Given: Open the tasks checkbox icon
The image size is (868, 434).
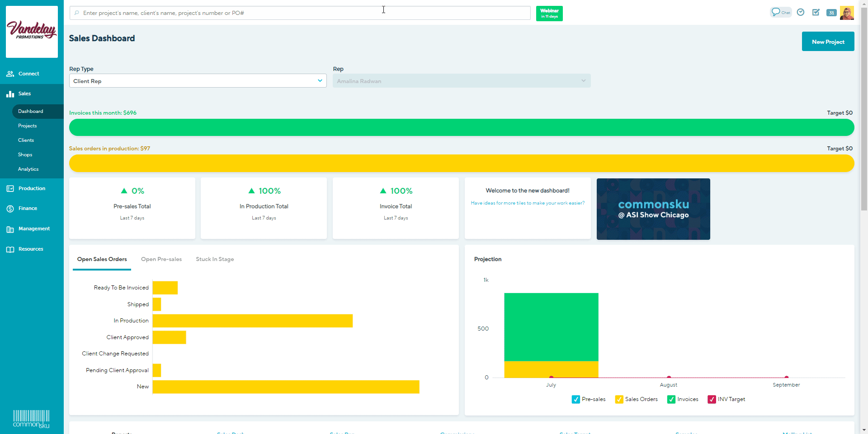Looking at the screenshot, I should 816,12.
